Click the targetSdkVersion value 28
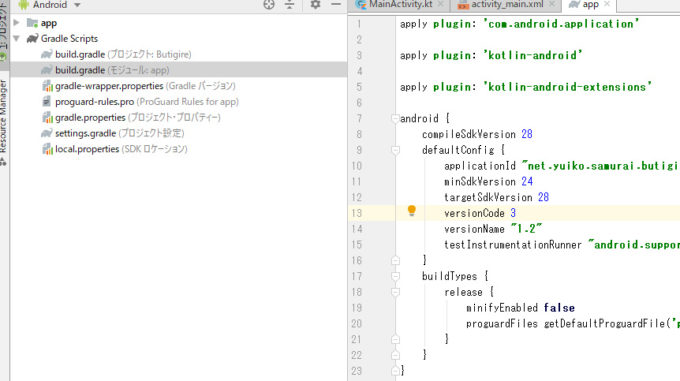This screenshot has width=680, height=381. [543, 197]
